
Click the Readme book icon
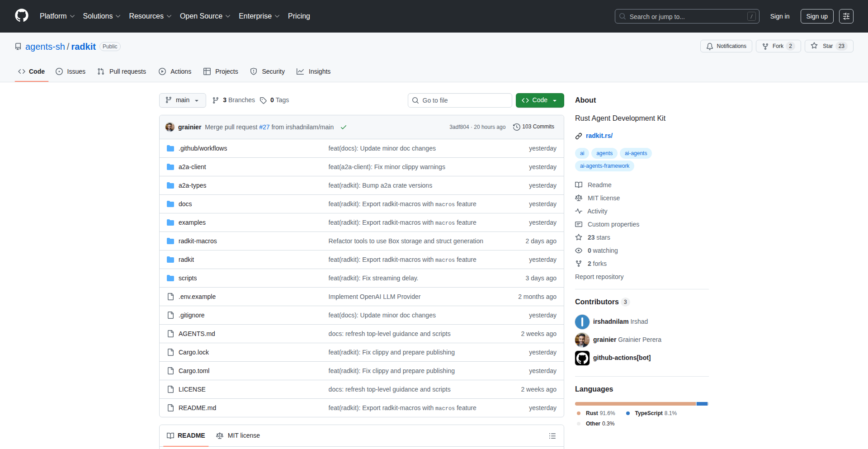click(x=579, y=184)
